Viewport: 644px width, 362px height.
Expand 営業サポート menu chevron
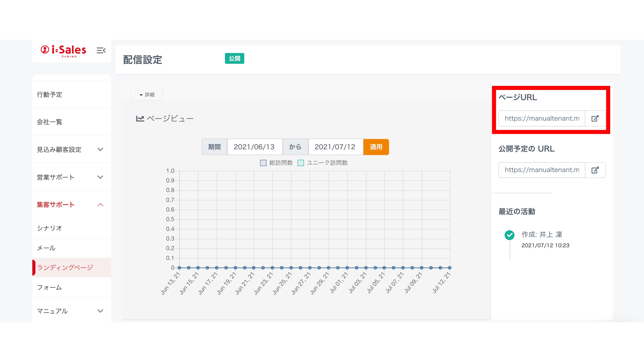point(100,177)
